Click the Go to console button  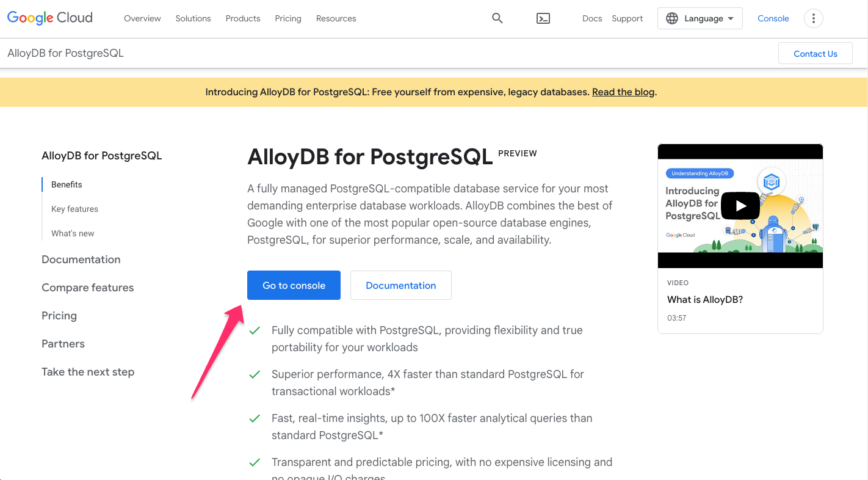tap(294, 285)
